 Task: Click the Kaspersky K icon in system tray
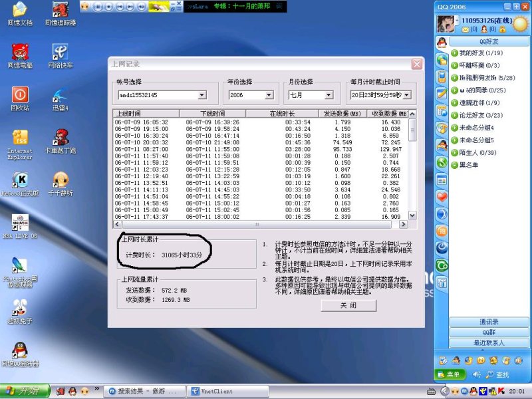point(501,391)
